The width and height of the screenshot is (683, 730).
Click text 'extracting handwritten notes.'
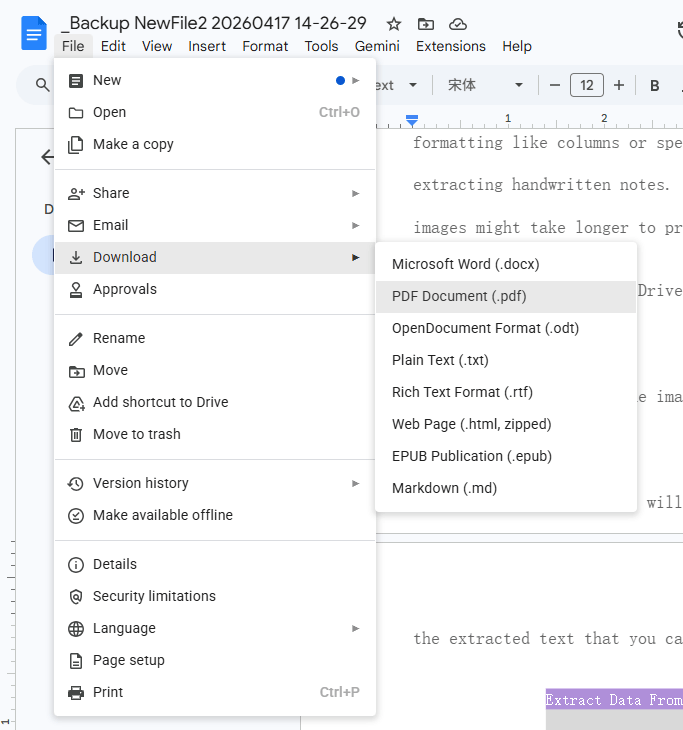click(541, 185)
